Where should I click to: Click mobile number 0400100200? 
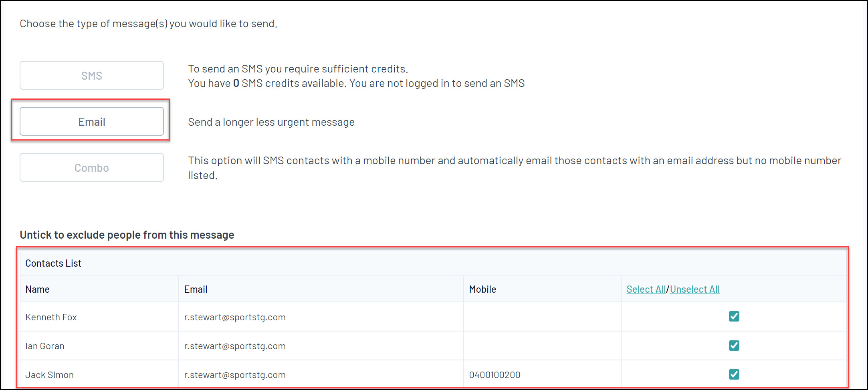(495, 375)
